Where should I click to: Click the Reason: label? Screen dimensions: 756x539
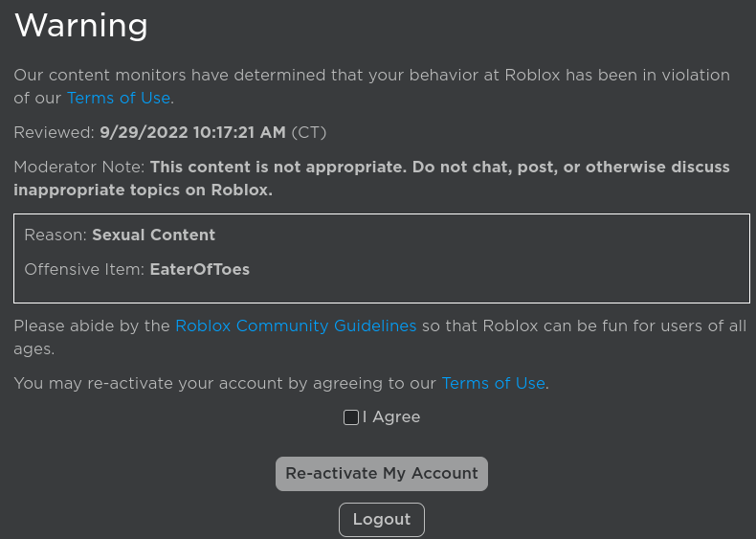(56, 235)
